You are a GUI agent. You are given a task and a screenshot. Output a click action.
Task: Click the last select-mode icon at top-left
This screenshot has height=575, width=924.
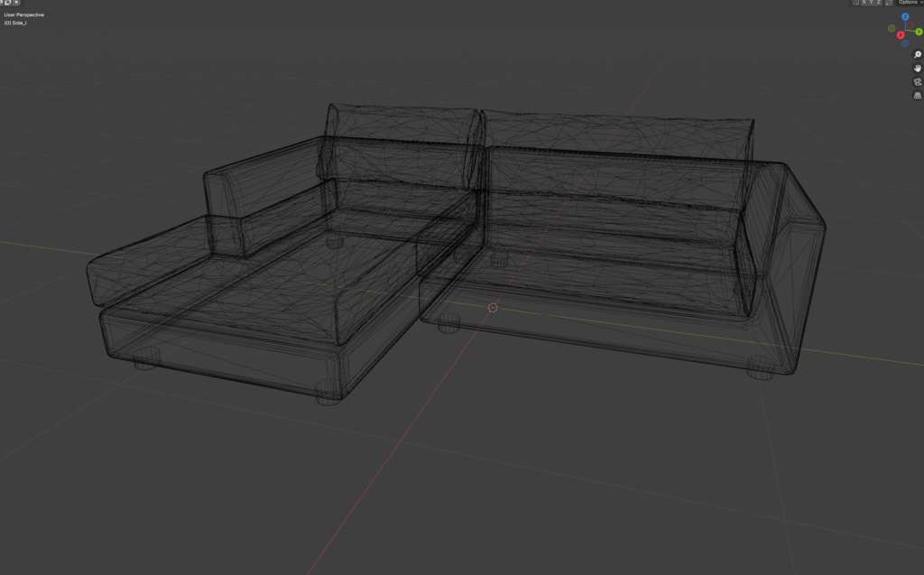pos(16,3)
